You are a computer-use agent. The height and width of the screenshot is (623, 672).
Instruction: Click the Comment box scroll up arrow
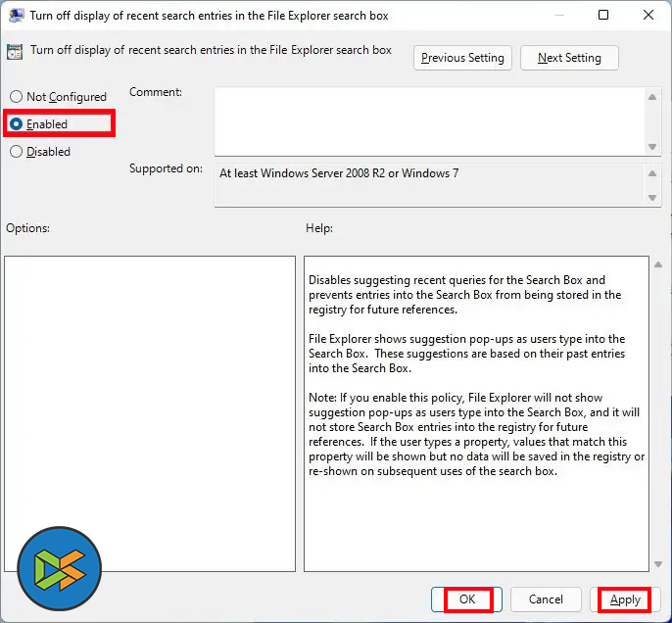tap(652, 97)
